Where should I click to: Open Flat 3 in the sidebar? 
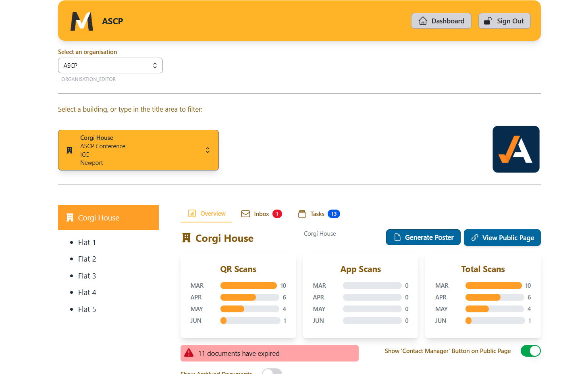87,276
